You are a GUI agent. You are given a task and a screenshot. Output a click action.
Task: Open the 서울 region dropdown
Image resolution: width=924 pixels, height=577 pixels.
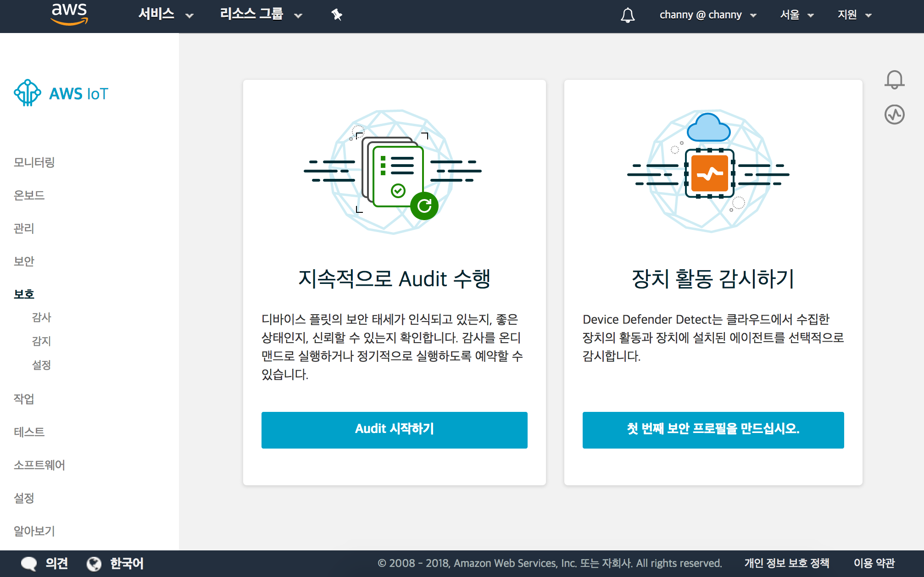[x=796, y=15]
